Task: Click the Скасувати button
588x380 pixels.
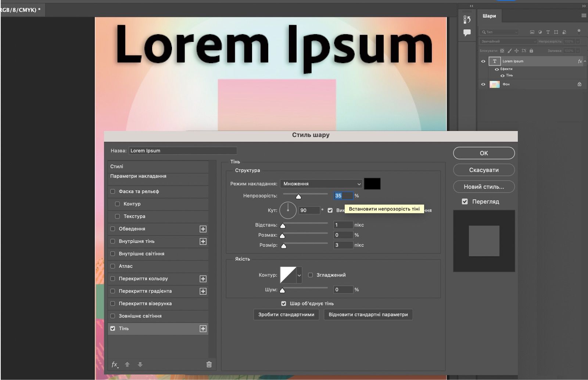Action: pyautogui.click(x=484, y=170)
